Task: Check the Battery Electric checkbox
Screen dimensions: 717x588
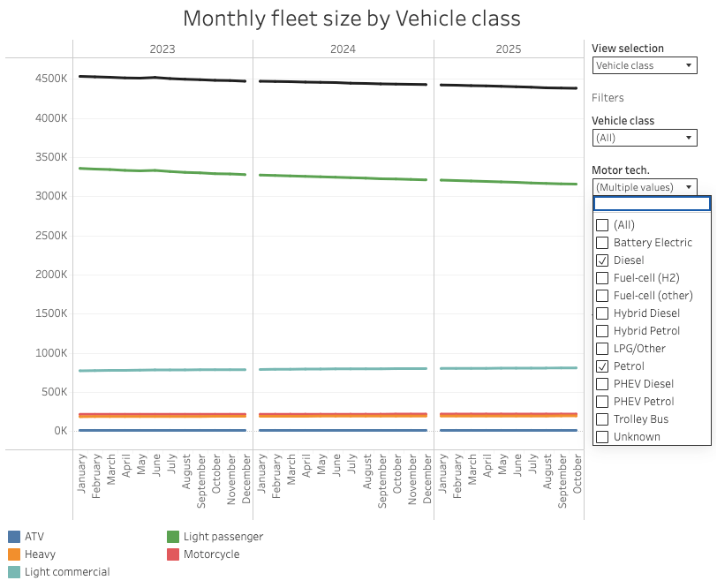Action: coord(602,243)
